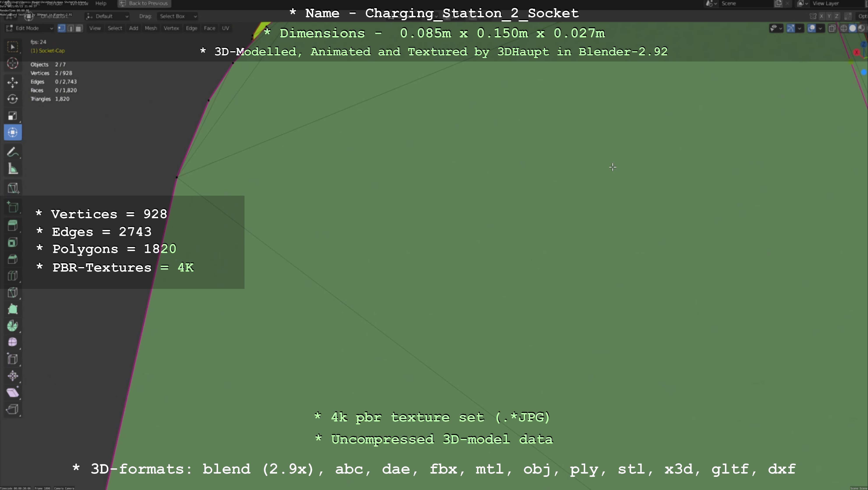Activate the 3D Cursor tool
Screen dimensions: 868x490
[x=12, y=63]
